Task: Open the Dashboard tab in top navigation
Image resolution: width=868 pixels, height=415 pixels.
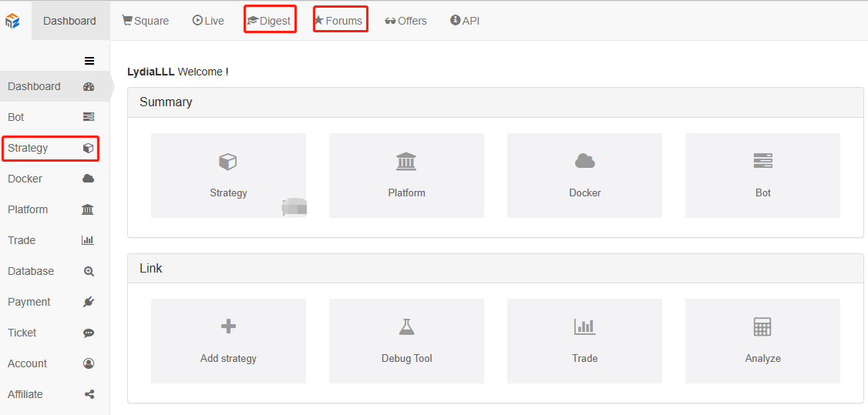Action: click(x=69, y=21)
